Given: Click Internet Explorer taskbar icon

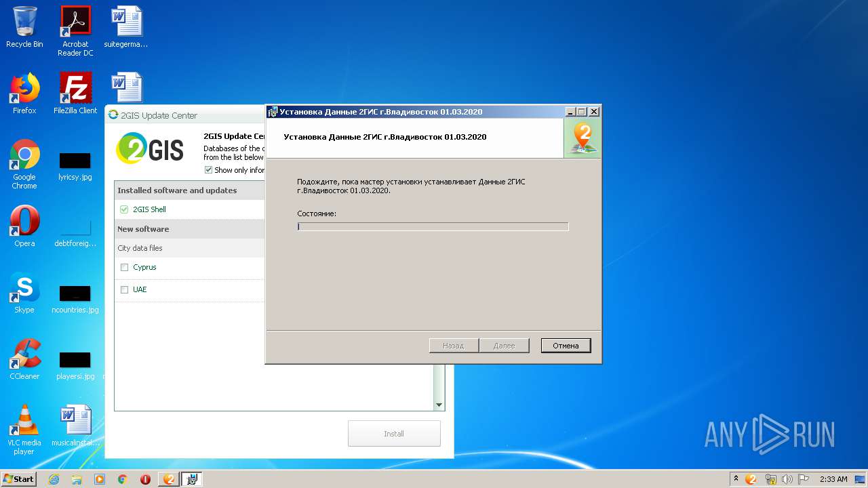Looking at the screenshot, I should [54, 479].
